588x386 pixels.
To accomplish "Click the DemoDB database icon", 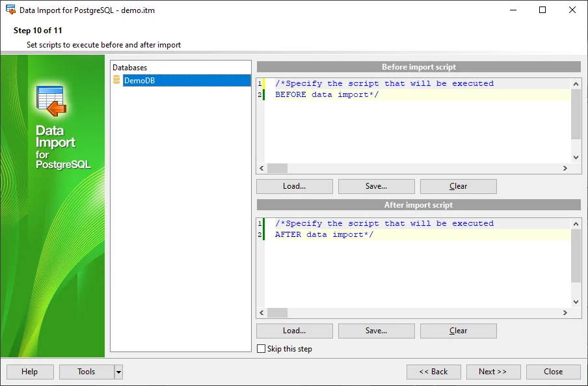I will click(116, 80).
